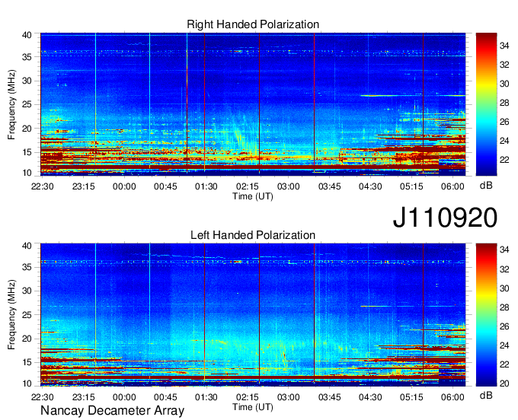
Task: Click the 'Nancay Decameter Array' caption
Action: tap(112, 411)
